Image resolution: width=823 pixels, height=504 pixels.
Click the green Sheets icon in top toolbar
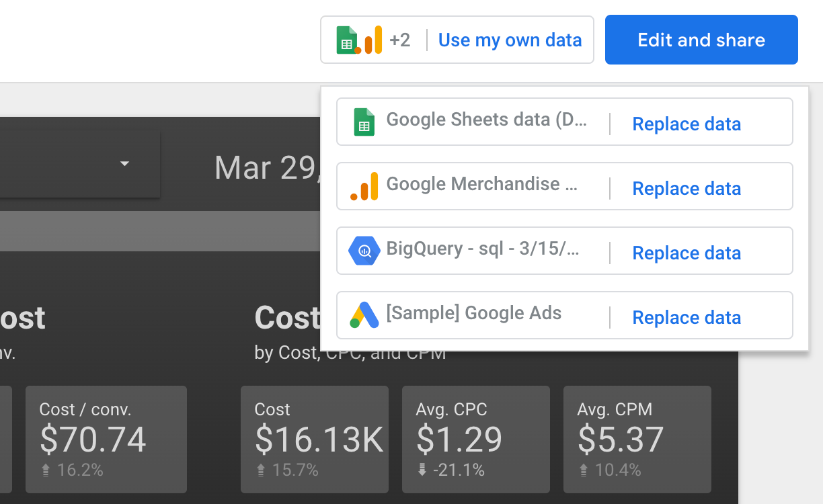pos(346,40)
